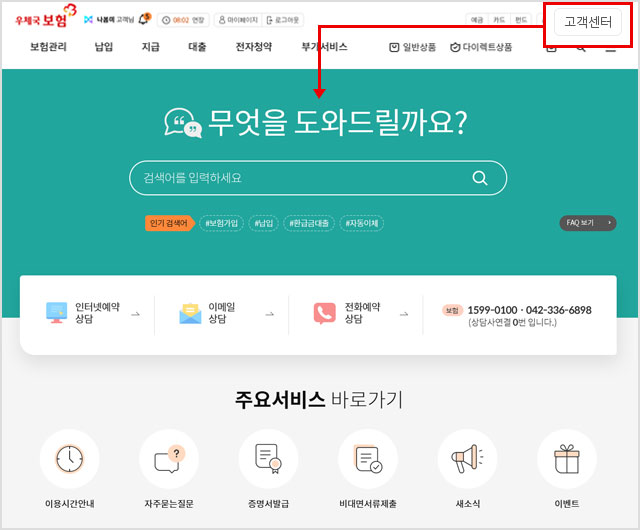Click the chat bubbles icon beside 무엇을 도와드릴까요
This screenshot has height=530, width=640.
[183, 123]
